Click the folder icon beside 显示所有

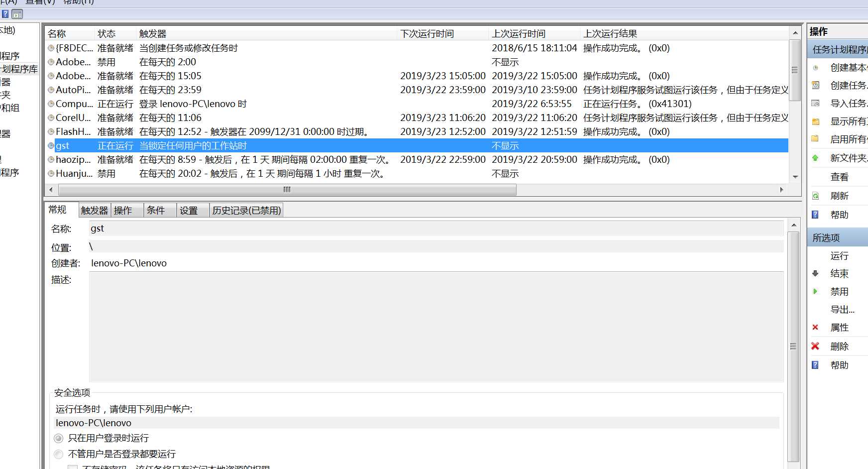(815, 121)
